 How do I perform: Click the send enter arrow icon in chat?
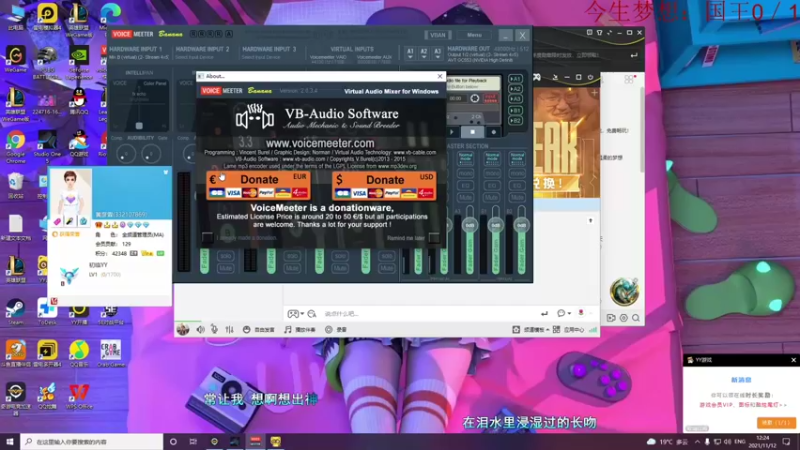pos(544,313)
